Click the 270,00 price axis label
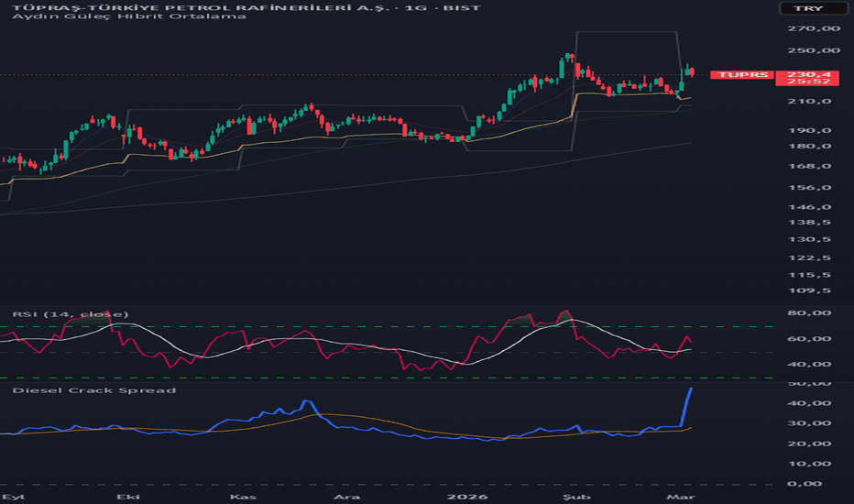The height and width of the screenshot is (504, 854). coord(814,28)
